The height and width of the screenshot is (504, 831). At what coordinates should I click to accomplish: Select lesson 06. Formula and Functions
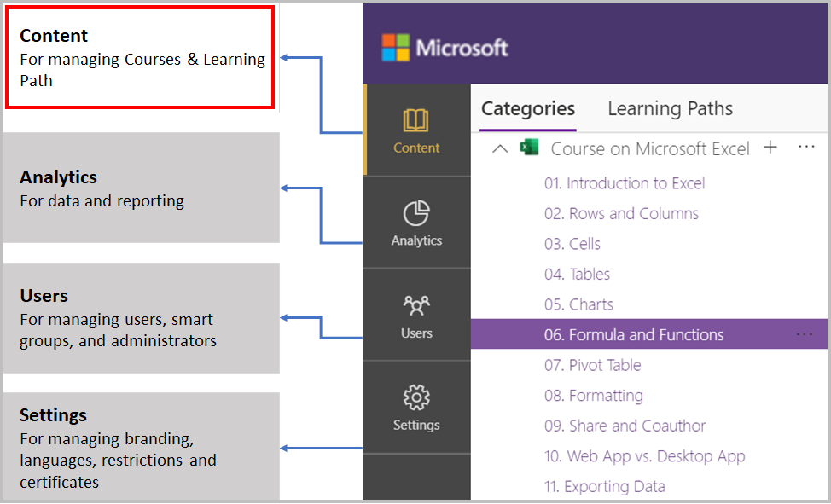click(x=648, y=334)
